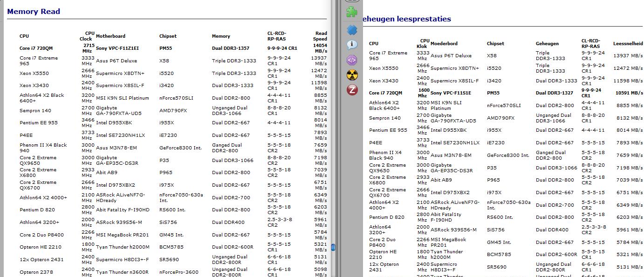Viewport: 644px width, 277px height.
Task: Click "Supermicro X8DTN+" in the right window
Action: pos(455,68)
